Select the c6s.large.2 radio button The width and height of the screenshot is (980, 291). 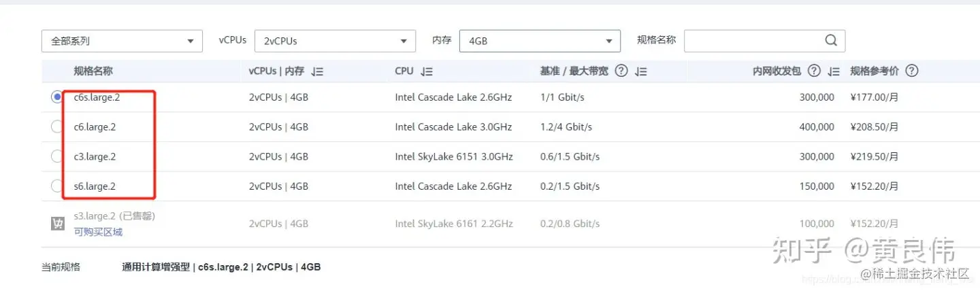56,97
